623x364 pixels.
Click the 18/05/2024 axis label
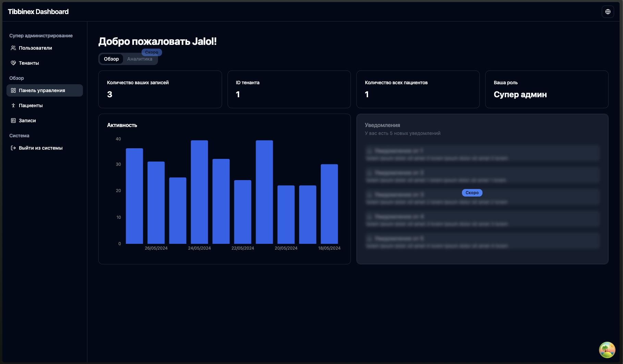point(329,248)
